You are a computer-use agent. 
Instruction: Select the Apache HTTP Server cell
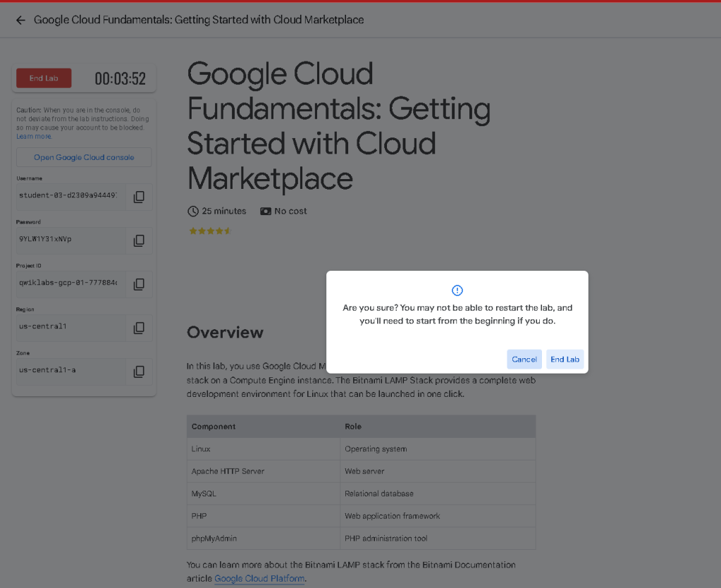(x=263, y=471)
